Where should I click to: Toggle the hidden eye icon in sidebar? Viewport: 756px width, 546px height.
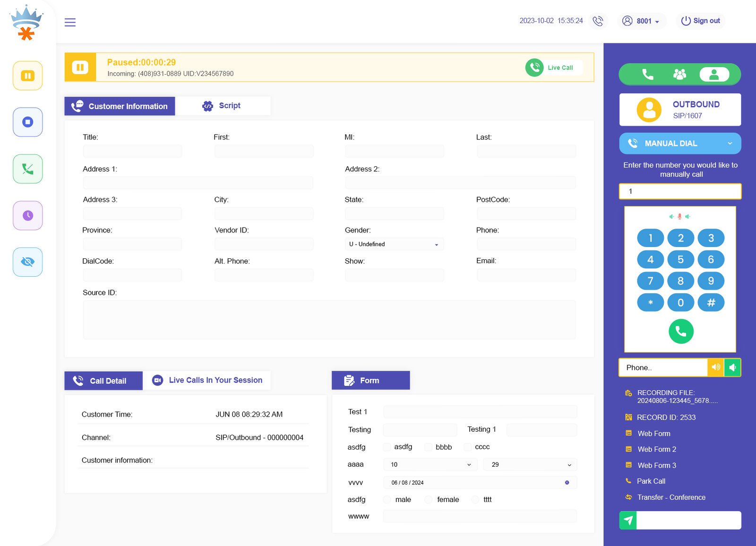27,262
